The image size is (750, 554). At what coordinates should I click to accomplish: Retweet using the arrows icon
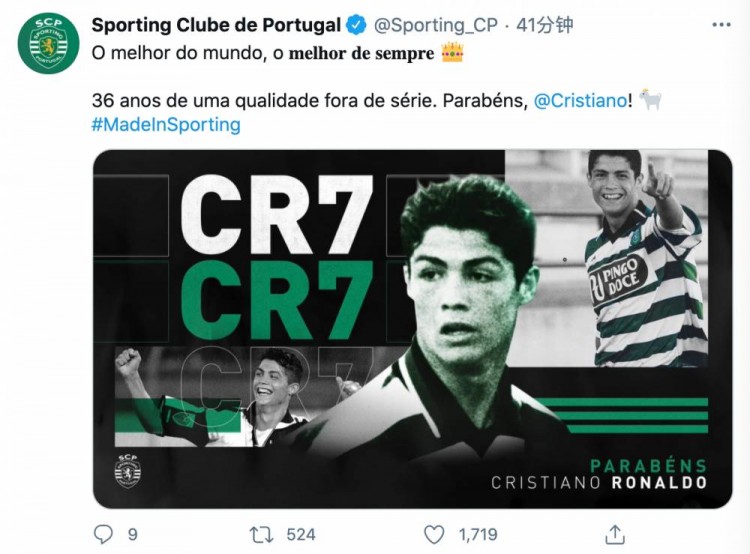coord(261,534)
